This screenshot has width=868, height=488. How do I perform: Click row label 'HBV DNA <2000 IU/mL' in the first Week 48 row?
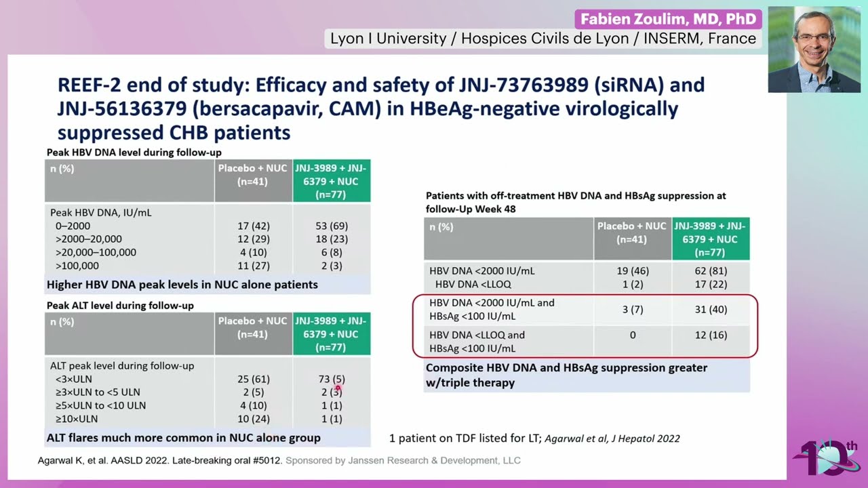[482, 270]
